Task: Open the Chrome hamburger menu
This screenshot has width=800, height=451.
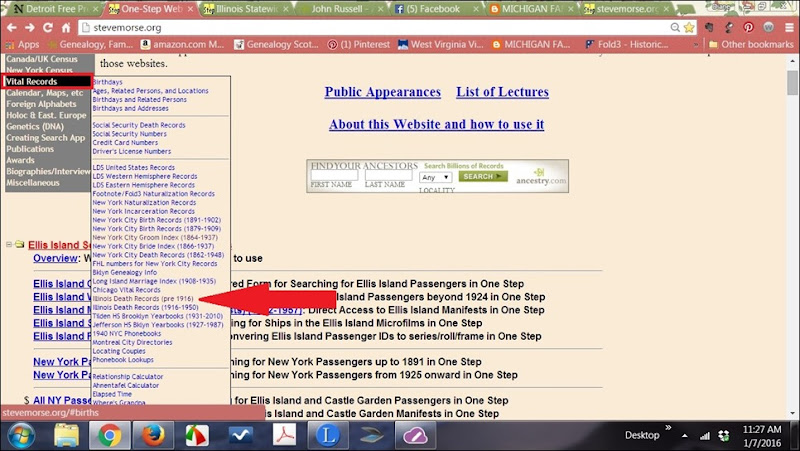Action: pyautogui.click(x=789, y=28)
